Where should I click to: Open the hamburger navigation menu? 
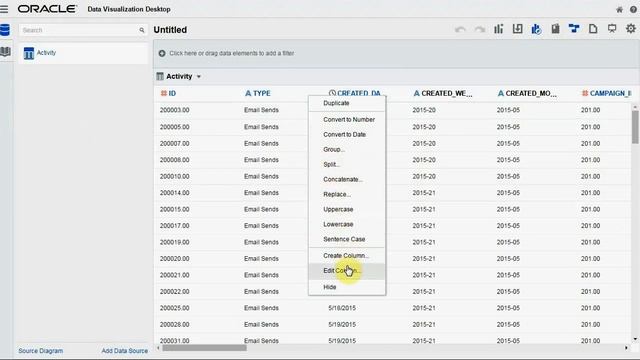(4, 9)
